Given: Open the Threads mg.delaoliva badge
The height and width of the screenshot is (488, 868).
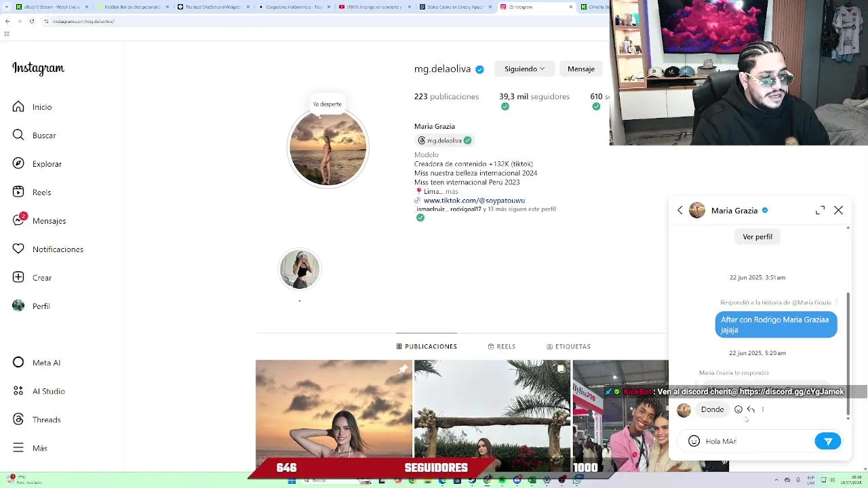Looking at the screenshot, I should click(x=444, y=140).
